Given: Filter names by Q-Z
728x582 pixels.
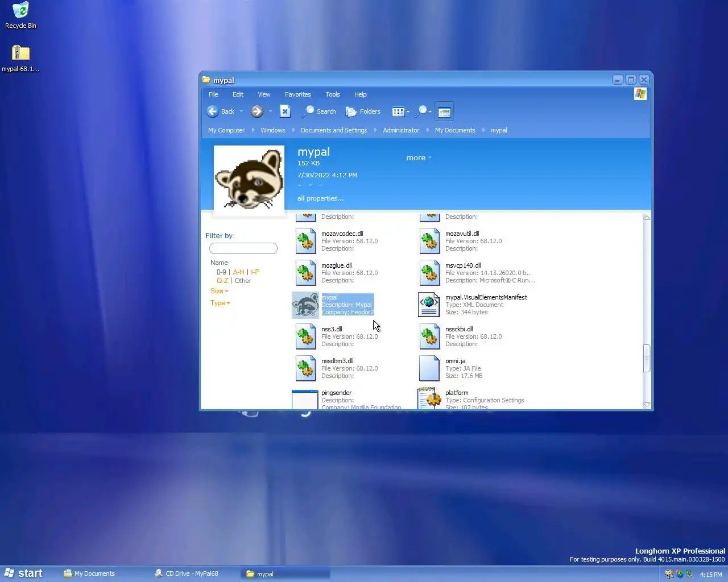Looking at the screenshot, I should pos(222,281).
